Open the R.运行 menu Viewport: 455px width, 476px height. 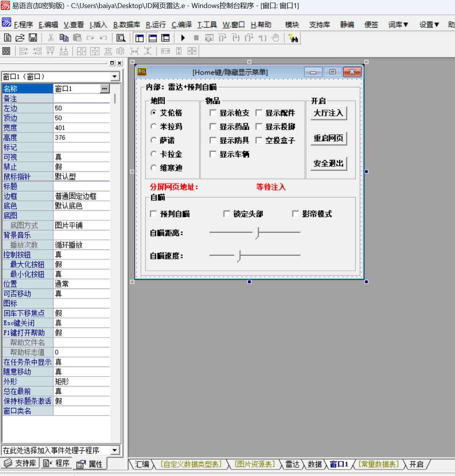(156, 25)
